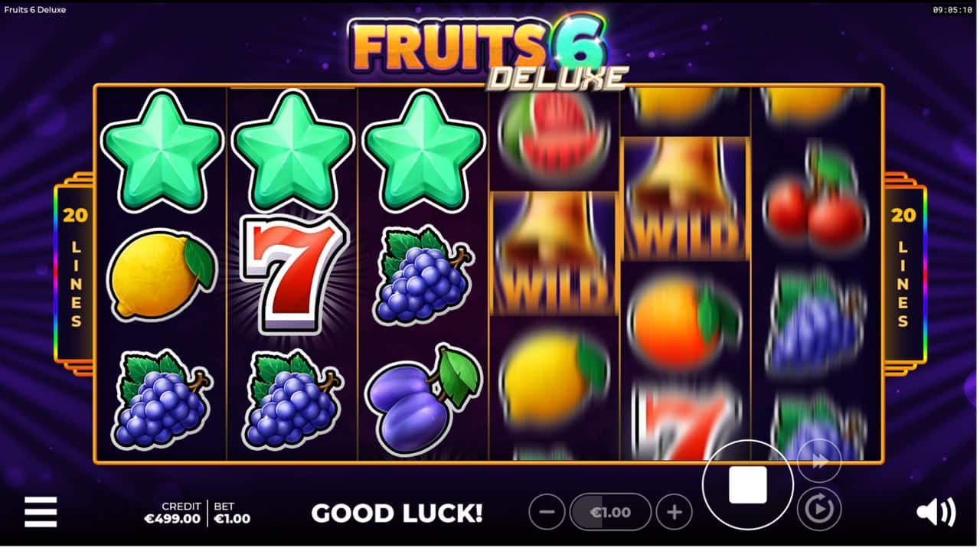Click the WILD bell on the fourth reel
This screenshot has height=551, width=980.
[554, 253]
